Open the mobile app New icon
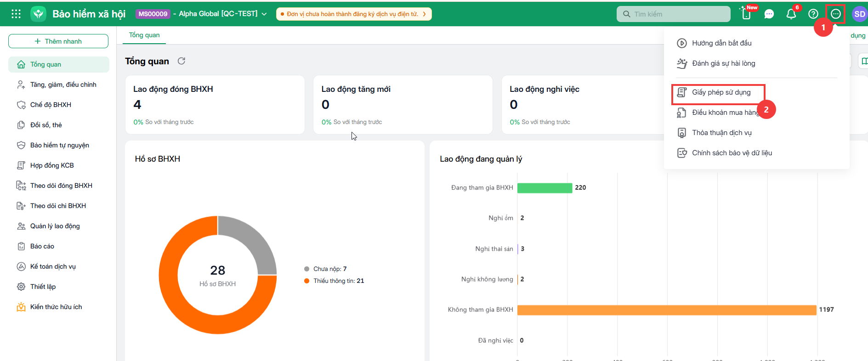 747,14
